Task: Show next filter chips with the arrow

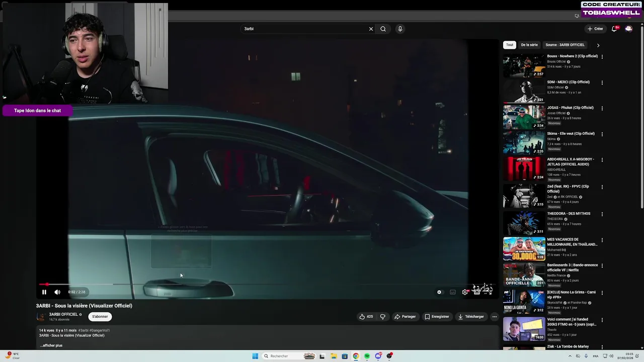Action: coord(598,45)
